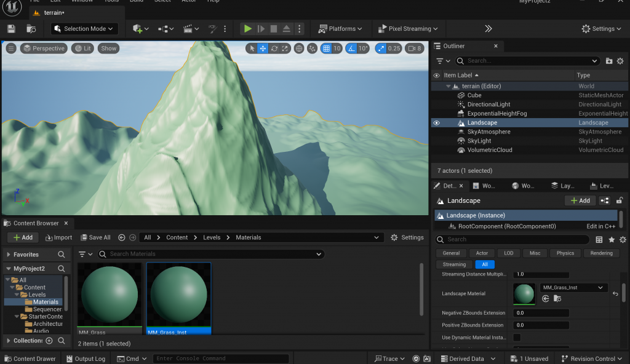Activate the Translate move gizmo tool
The height and width of the screenshot is (364, 630).
coord(263,48)
